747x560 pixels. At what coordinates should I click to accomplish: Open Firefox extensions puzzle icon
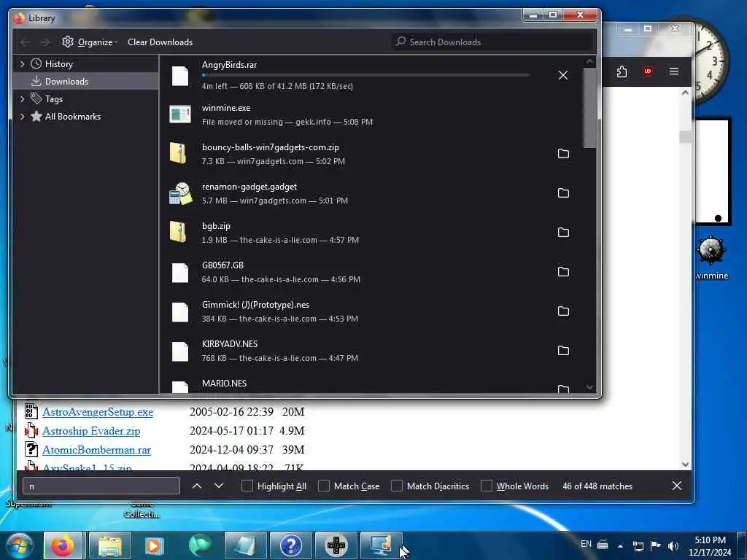click(622, 71)
